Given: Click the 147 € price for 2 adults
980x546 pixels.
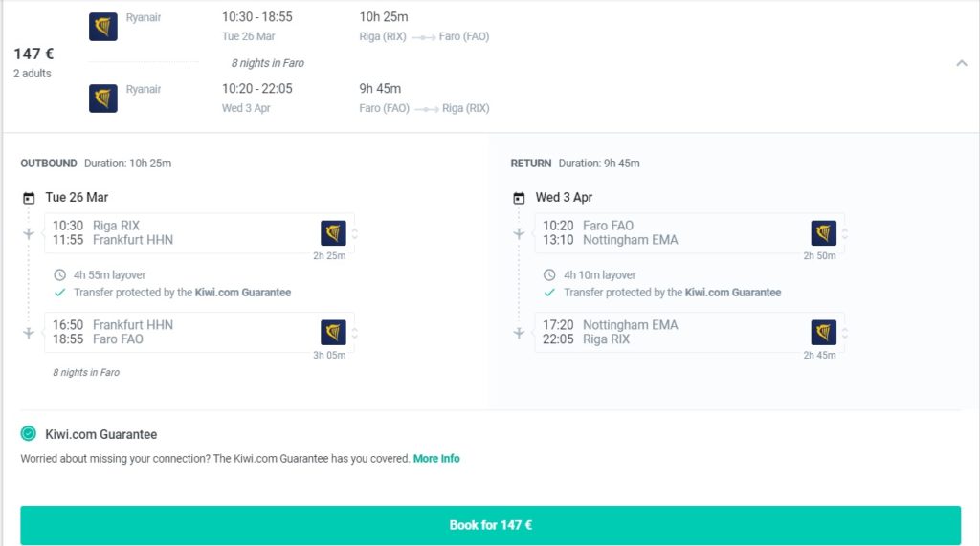Looking at the screenshot, I should click(x=33, y=55).
